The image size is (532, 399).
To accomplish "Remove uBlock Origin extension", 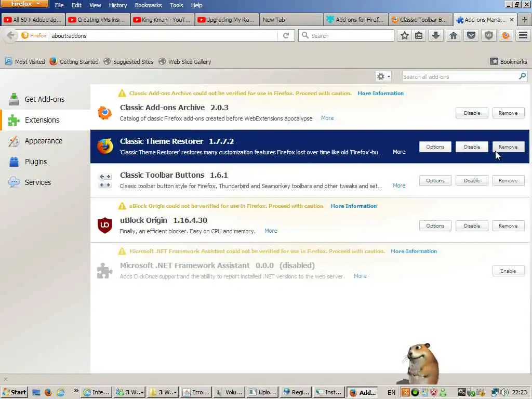I will (508, 225).
